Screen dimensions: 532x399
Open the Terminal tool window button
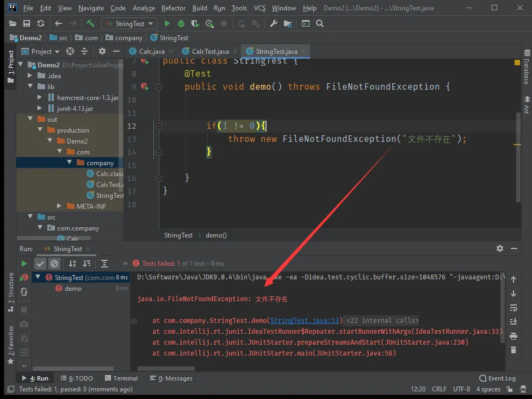pyautogui.click(x=121, y=378)
